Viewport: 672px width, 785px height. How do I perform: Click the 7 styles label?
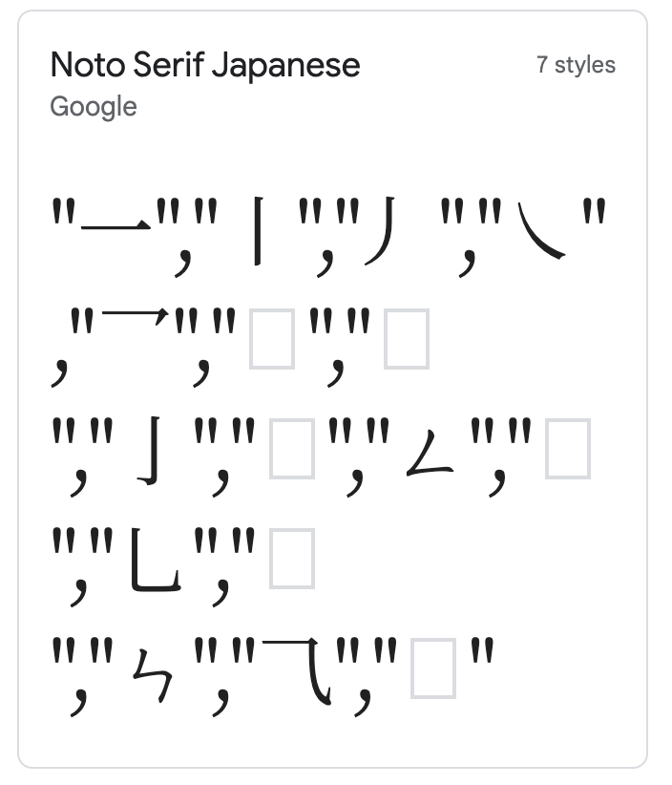pyautogui.click(x=576, y=65)
